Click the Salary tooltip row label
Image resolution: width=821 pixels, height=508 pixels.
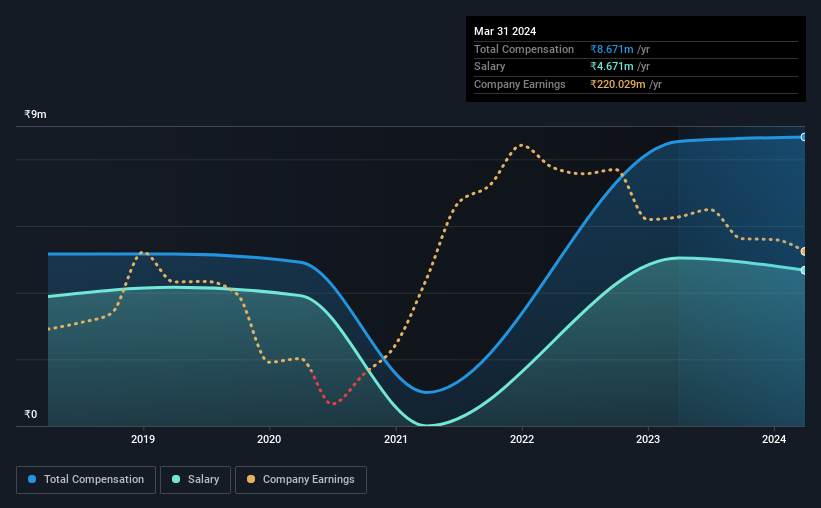pos(490,67)
